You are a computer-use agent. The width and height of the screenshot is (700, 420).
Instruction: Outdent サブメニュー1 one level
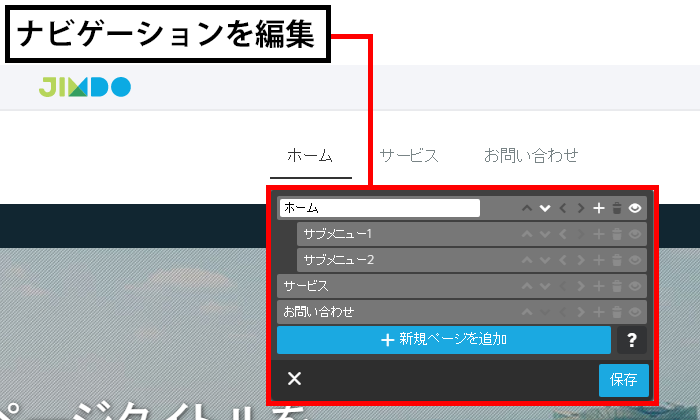(562, 234)
